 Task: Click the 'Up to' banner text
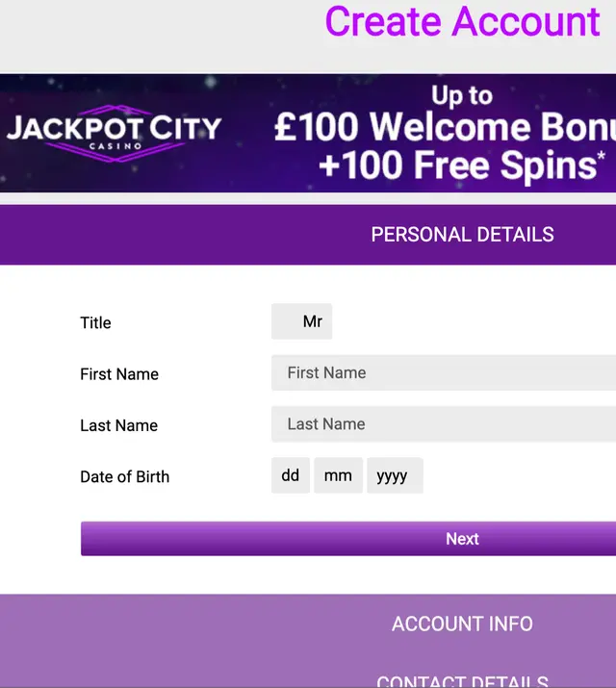(462, 95)
